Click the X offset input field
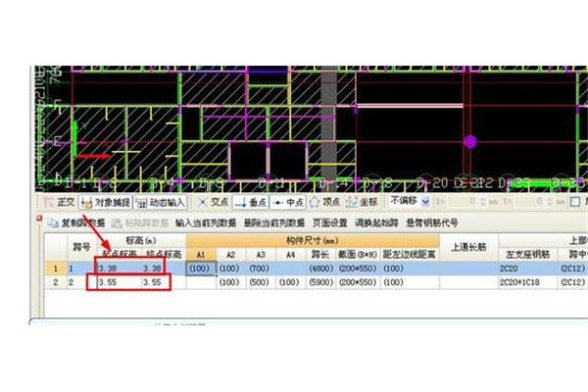588x392 pixels. tap(462, 202)
